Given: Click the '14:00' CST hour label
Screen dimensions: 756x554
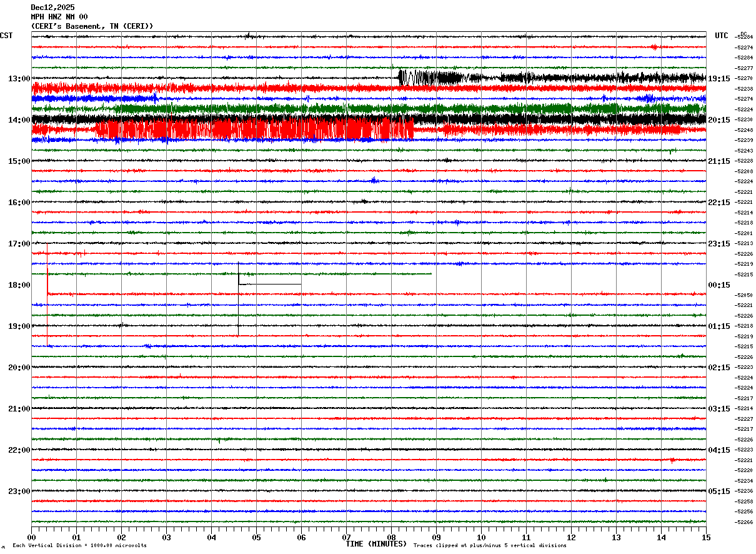Looking at the screenshot, I should [x=19, y=120].
